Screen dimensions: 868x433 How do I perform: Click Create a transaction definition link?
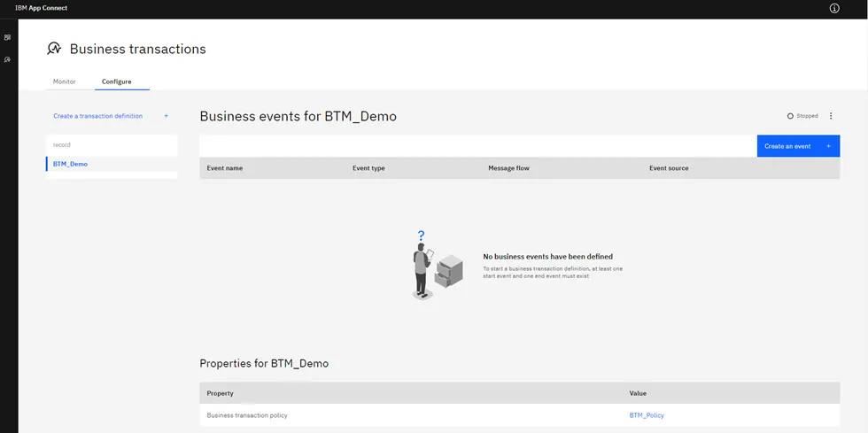click(98, 116)
